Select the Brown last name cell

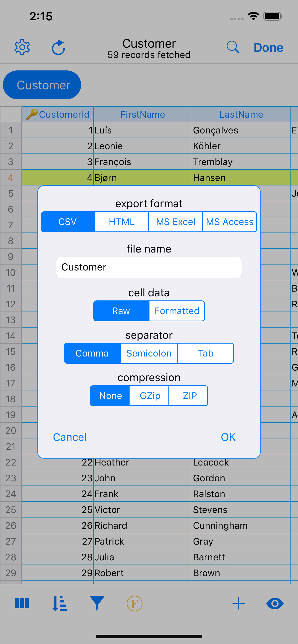tap(241, 573)
